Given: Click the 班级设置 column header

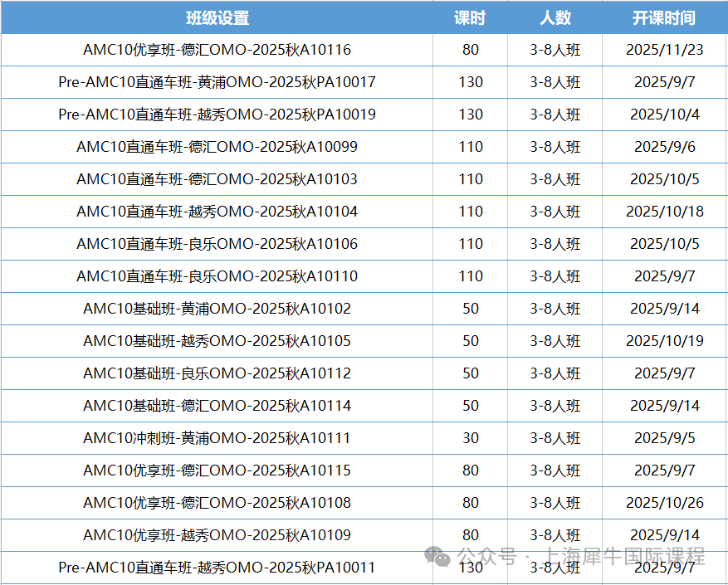Looking at the screenshot, I should click(x=217, y=18).
